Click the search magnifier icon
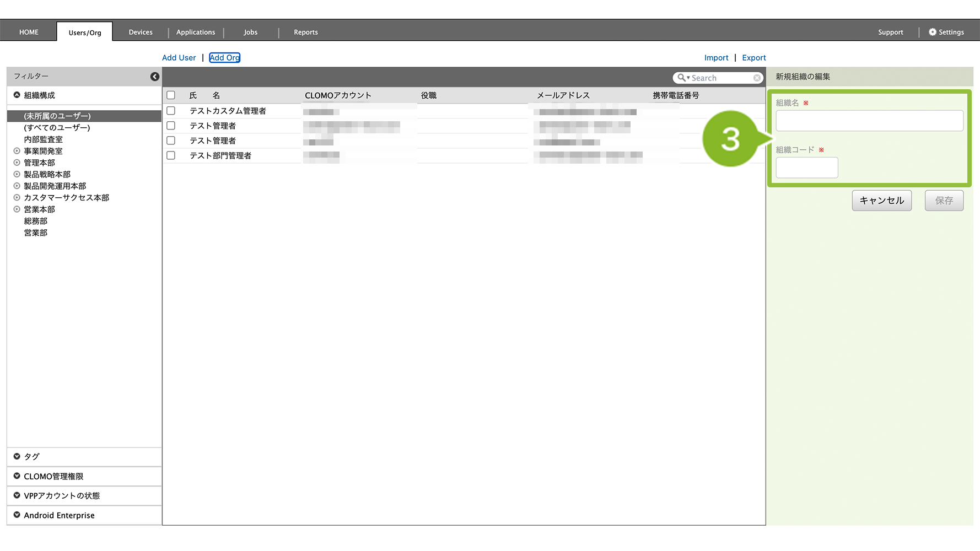Screen dimensions: 980x551 coord(682,78)
